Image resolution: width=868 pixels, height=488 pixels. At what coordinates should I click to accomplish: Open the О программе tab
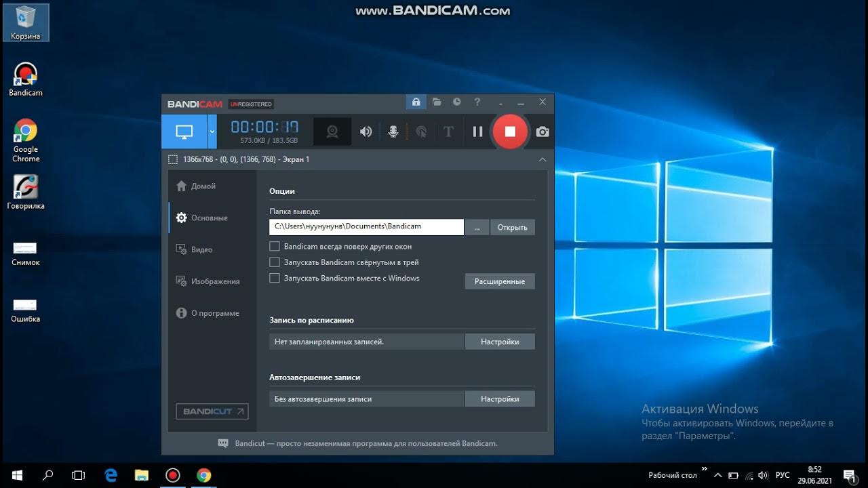208,313
